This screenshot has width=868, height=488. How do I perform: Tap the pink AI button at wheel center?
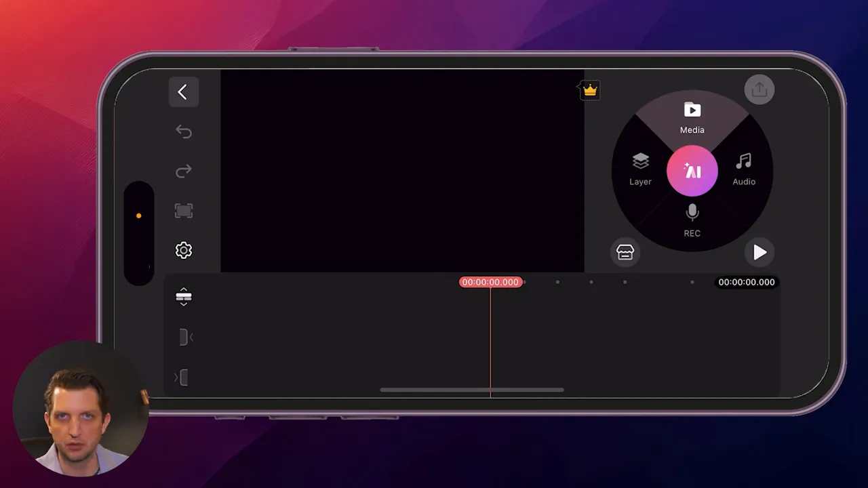pos(692,171)
